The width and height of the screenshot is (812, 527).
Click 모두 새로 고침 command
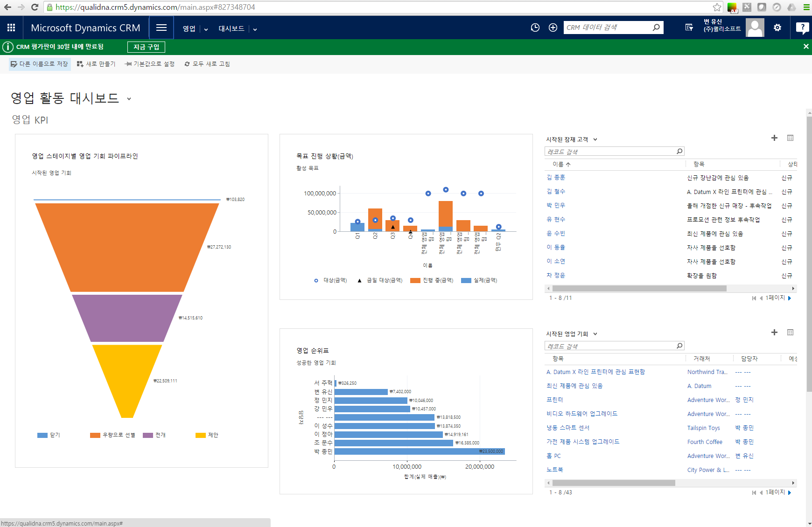[207, 64]
